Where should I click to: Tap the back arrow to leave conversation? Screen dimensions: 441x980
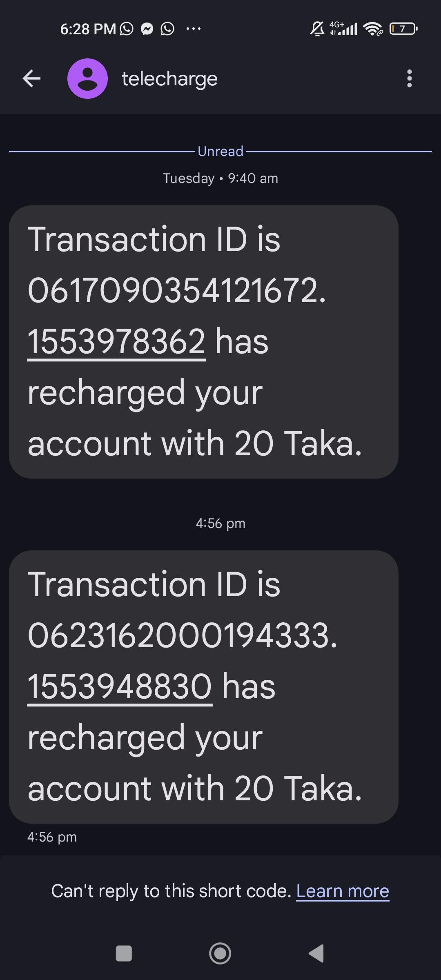click(31, 78)
